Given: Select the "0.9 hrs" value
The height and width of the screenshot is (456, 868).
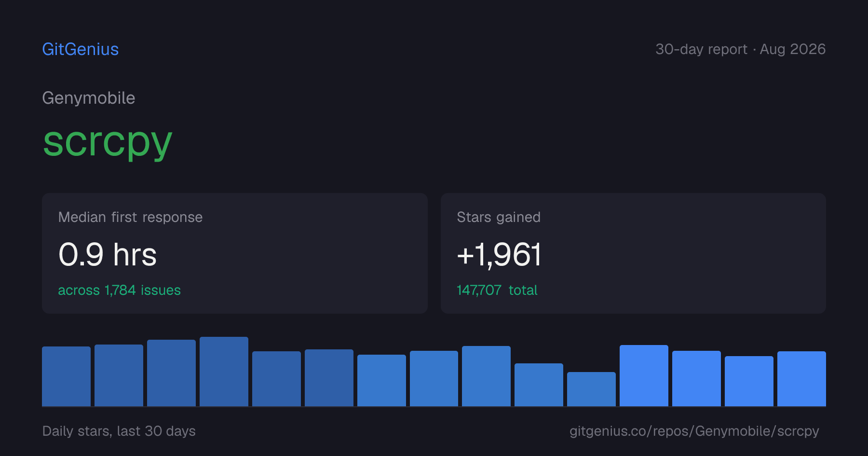Looking at the screenshot, I should click(x=108, y=254).
